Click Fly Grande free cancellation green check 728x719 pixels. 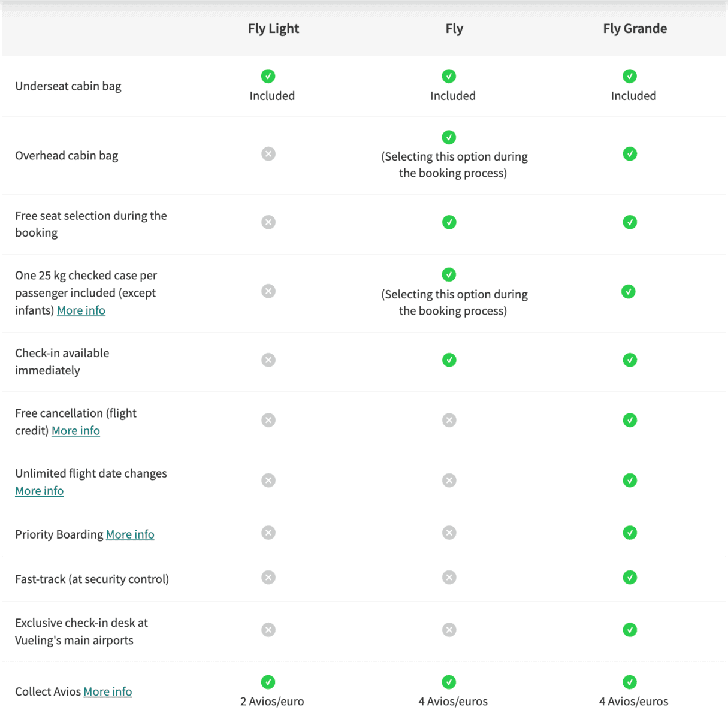pyautogui.click(x=630, y=420)
